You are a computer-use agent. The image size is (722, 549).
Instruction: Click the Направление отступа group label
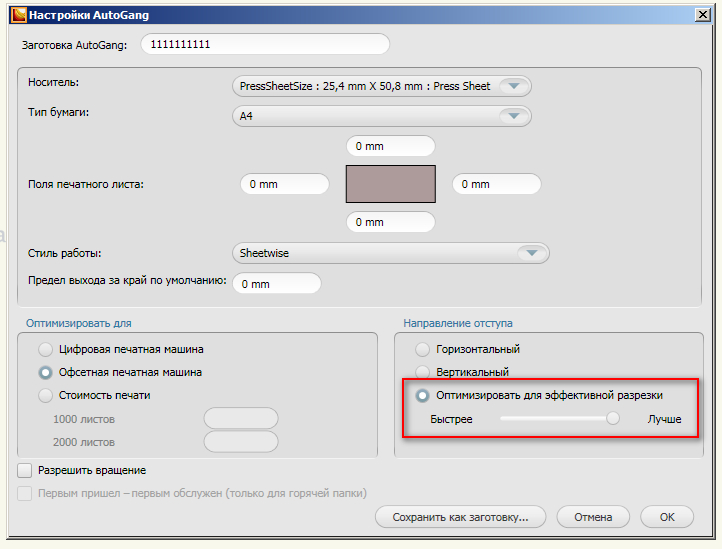click(458, 323)
